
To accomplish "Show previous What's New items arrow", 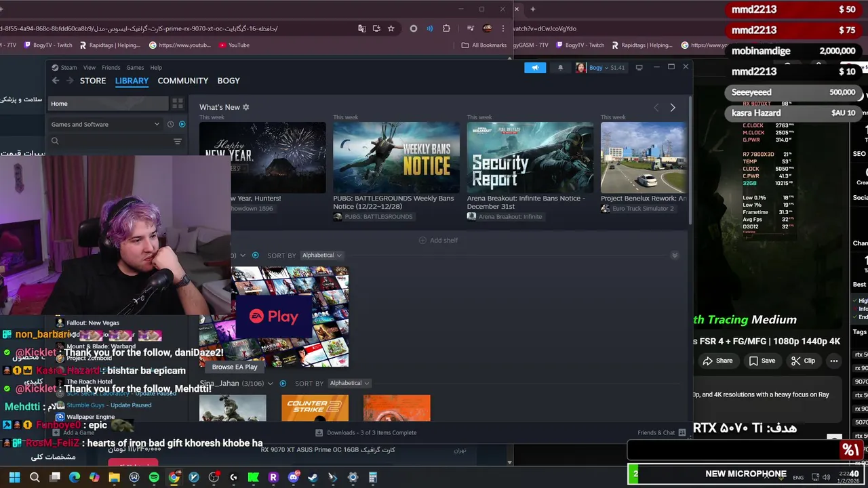I will (656, 108).
